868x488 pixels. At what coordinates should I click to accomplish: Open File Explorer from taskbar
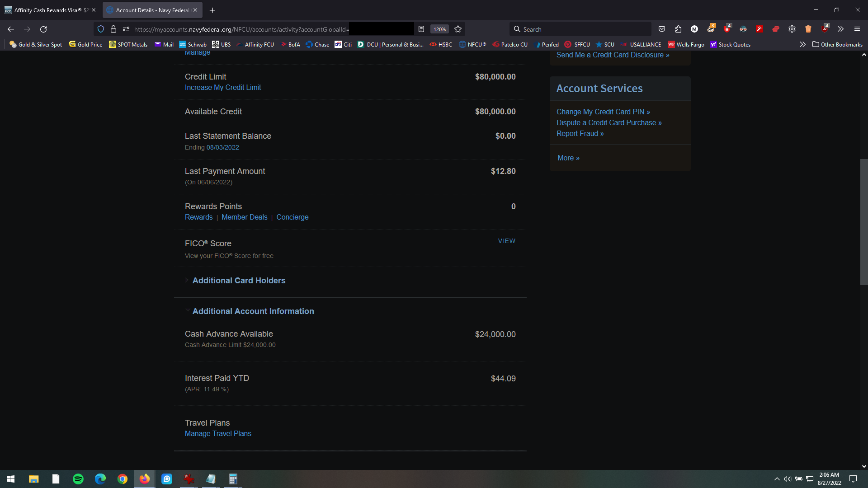click(x=34, y=479)
